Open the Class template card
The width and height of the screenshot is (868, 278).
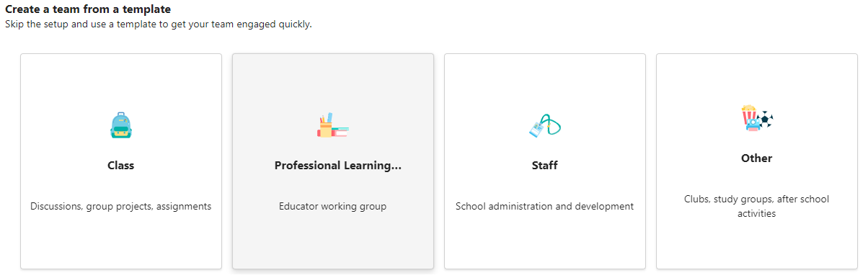[x=121, y=161]
